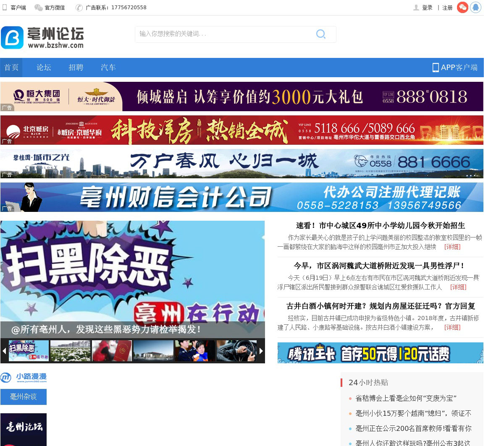This screenshot has height=446, width=504.
Task: Open hot post 省秸博会上看亳企如何"变废为宝"
Action: pos(406,399)
